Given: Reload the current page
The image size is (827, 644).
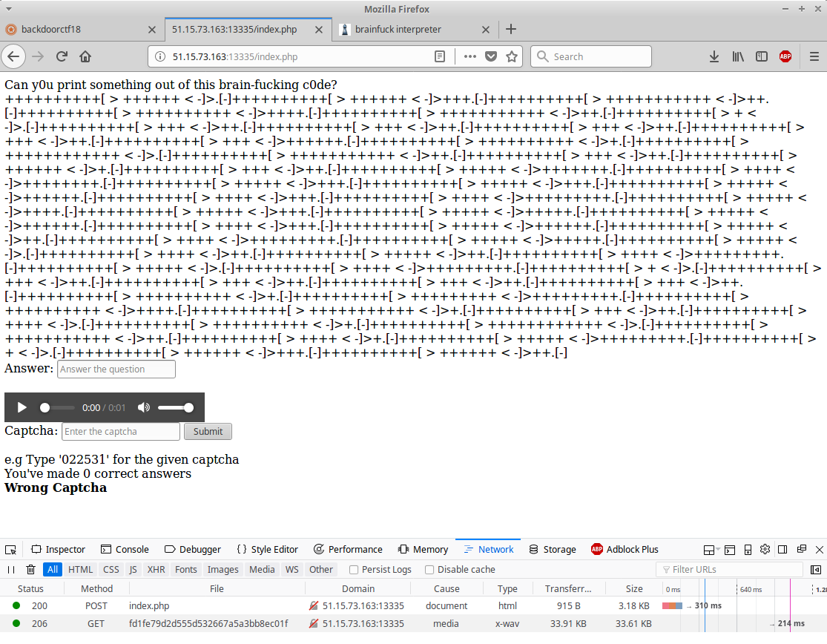Looking at the screenshot, I should click(x=62, y=56).
